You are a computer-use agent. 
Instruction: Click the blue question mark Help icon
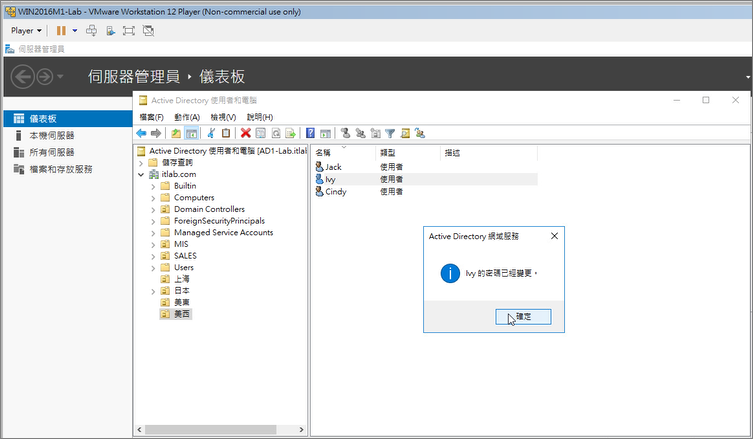(310, 134)
